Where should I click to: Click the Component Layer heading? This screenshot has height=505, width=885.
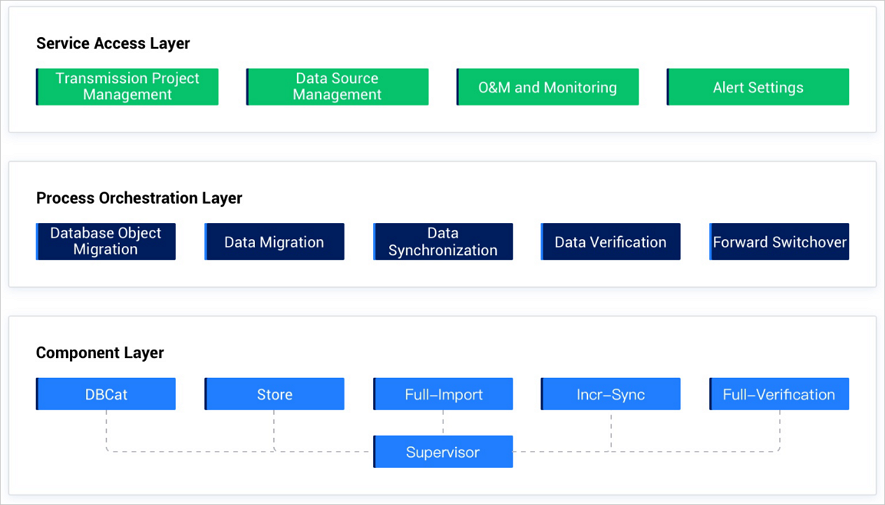point(100,353)
